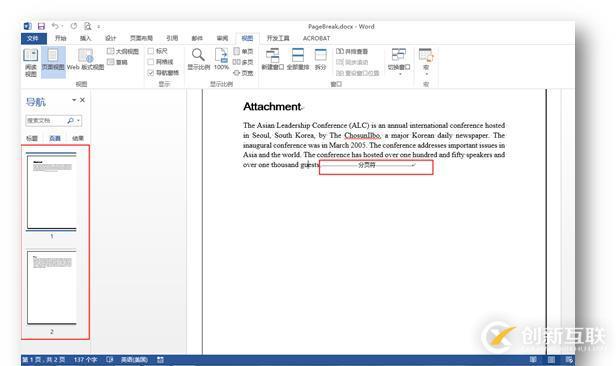The height and width of the screenshot is (366, 616).
Task: Switch to the 引用 (References) ribbon tab
Action: tap(172, 38)
